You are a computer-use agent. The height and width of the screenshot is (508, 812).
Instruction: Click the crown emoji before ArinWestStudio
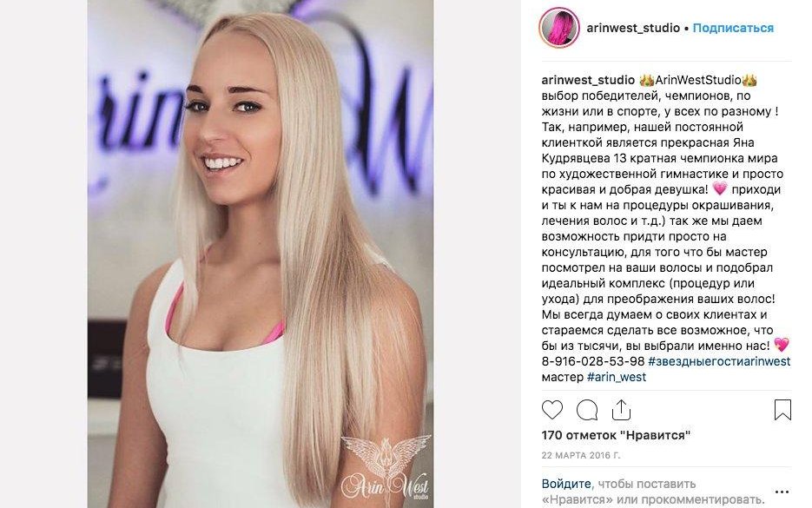[x=647, y=80]
